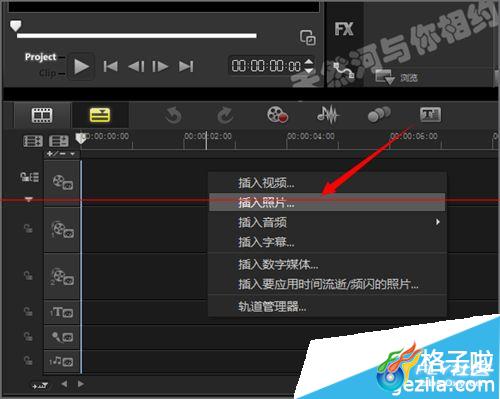The image size is (500, 399).
Task: Expand the 插入音频 submenu arrow
Action: [438, 222]
